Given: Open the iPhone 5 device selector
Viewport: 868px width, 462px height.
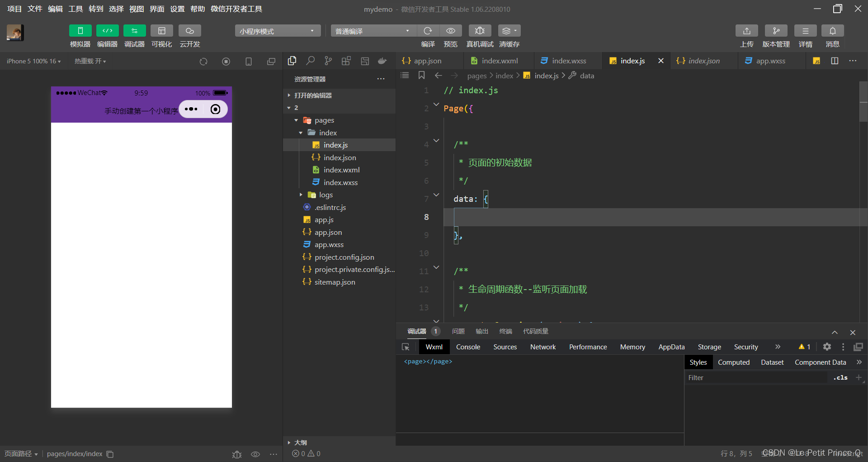Looking at the screenshot, I should pyautogui.click(x=33, y=61).
